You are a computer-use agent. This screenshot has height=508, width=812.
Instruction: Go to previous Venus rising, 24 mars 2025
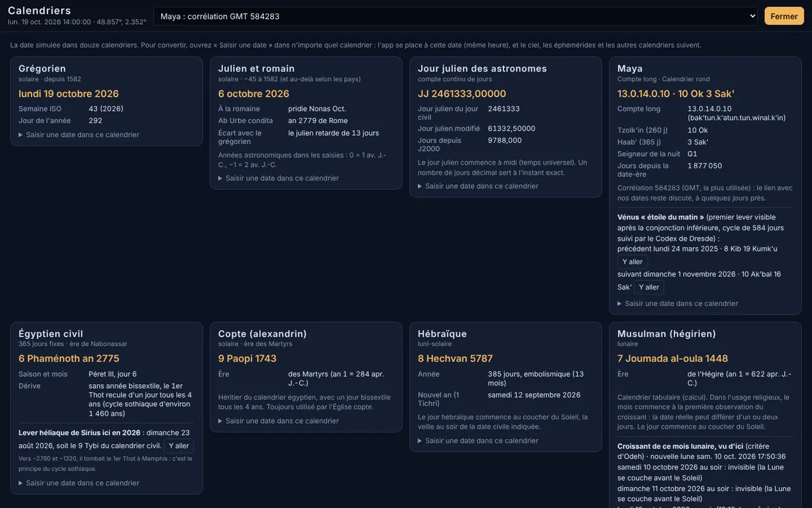tap(632, 262)
